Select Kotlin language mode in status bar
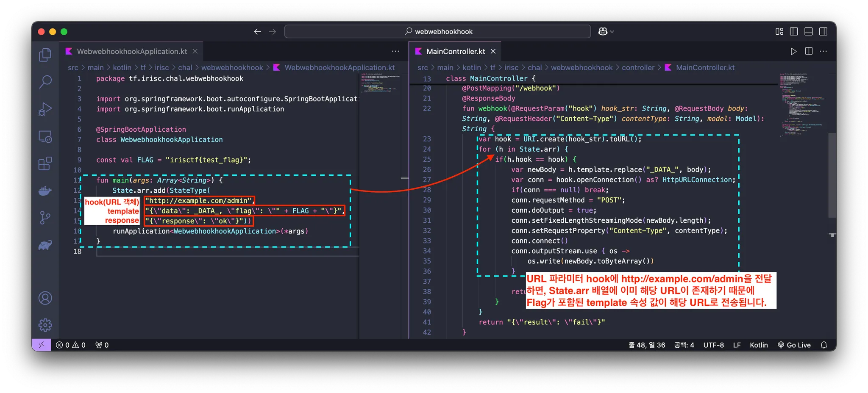 click(758, 345)
